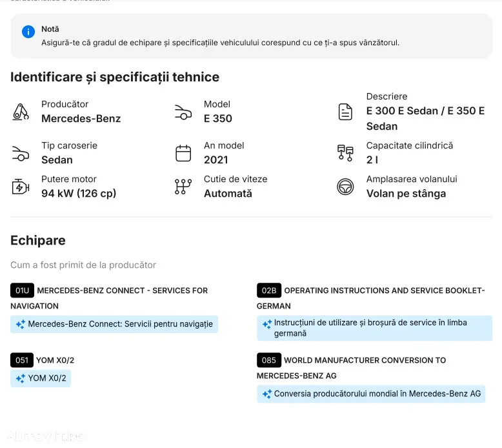502x448 pixels.
Task: Click the 'Tip caroserie' label
Action: [69, 145]
